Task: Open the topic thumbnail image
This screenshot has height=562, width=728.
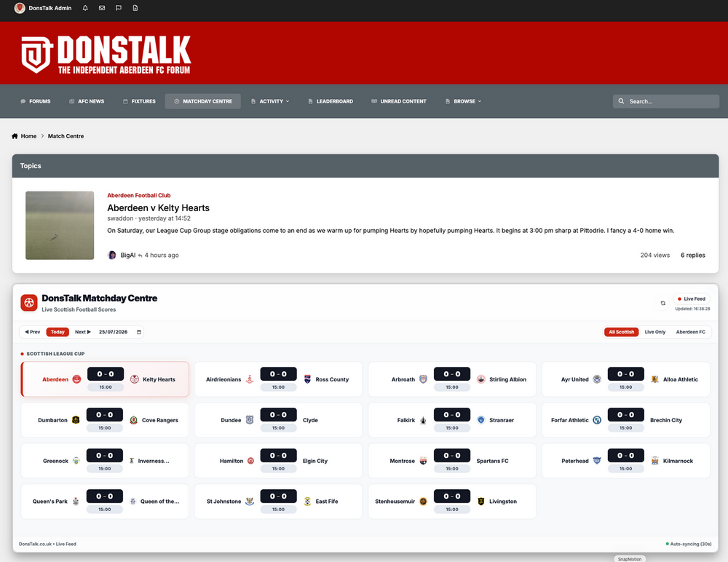Action: point(60,225)
